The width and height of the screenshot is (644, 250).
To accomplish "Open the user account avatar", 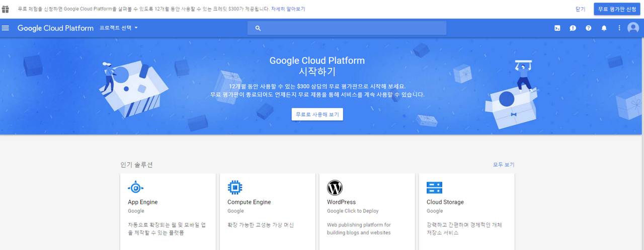I will pyautogui.click(x=633, y=28).
